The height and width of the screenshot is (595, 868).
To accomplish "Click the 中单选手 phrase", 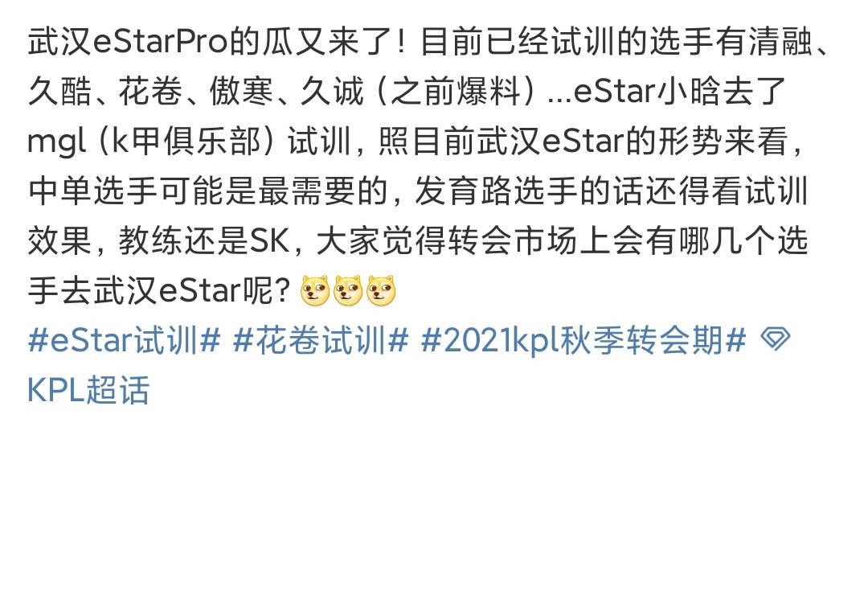I will 93,191.
